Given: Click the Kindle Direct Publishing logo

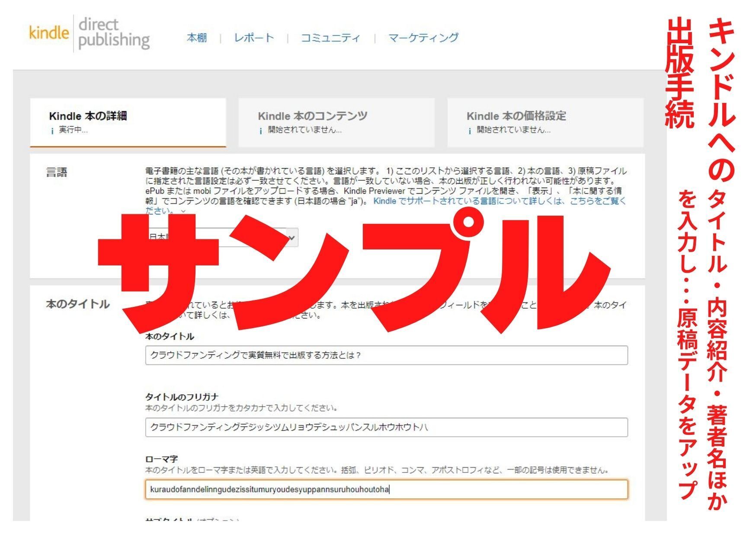Looking at the screenshot, I should click(x=89, y=34).
